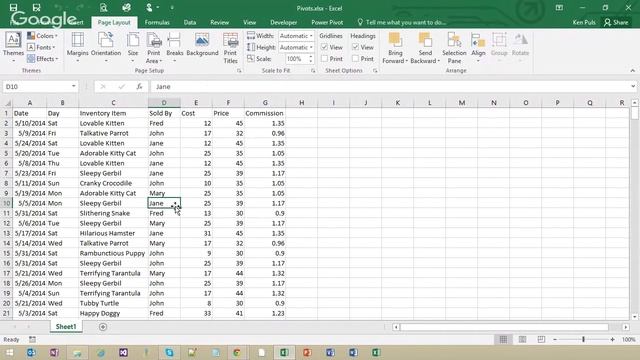
Task: Open the theme Fonts dropdown
Action: pos(41,47)
